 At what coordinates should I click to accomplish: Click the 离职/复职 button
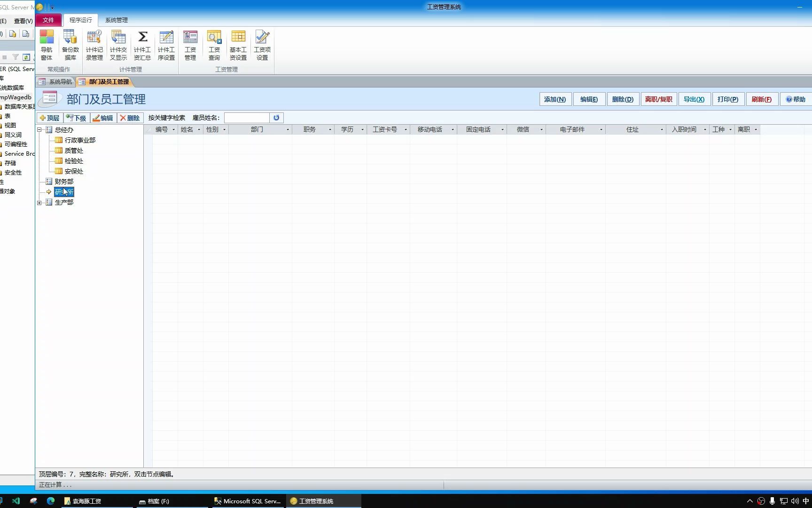pyautogui.click(x=658, y=99)
